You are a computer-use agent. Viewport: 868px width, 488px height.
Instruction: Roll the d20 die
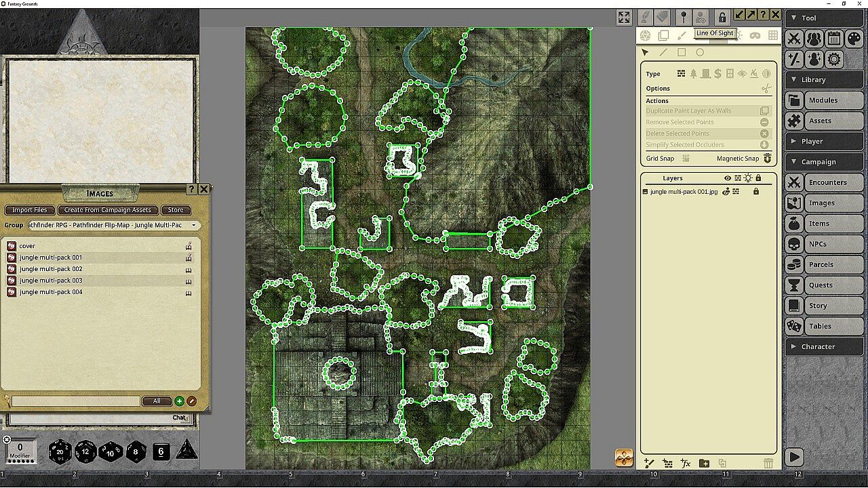click(x=60, y=451)
